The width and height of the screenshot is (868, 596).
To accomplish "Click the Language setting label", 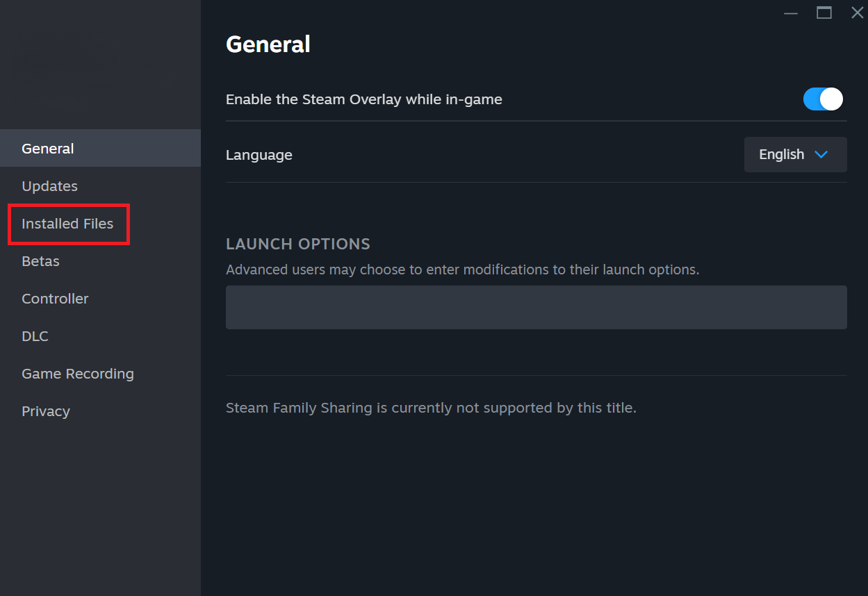I will coord(259,155).
